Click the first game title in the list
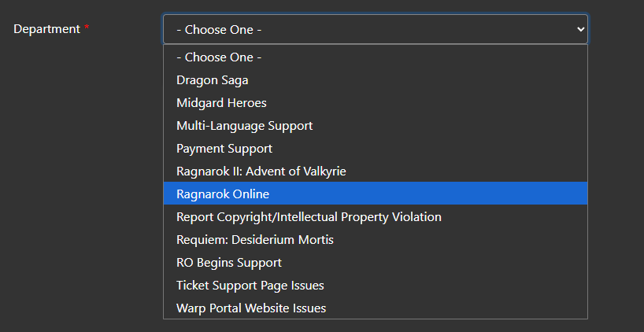 (213, 80)
